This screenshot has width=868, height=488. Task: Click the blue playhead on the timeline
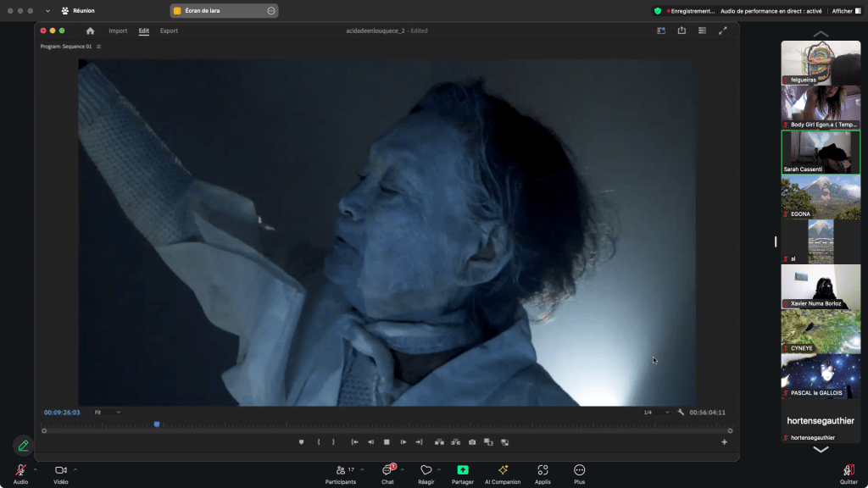[157, 424]
